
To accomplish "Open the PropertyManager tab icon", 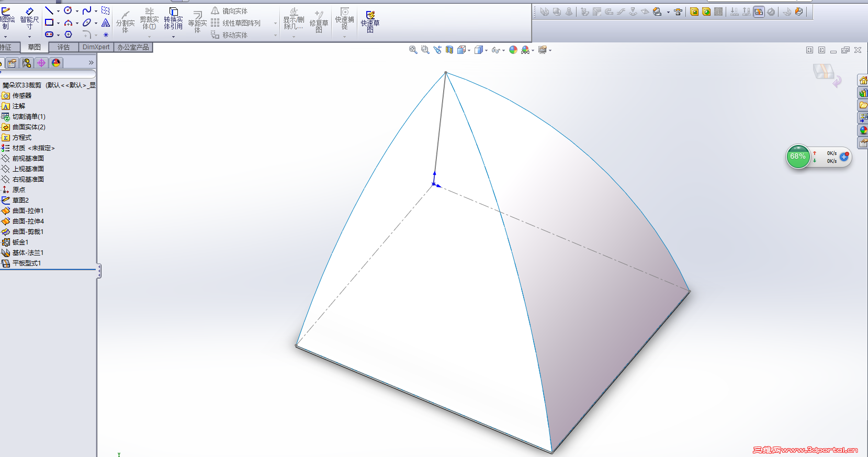I will [12, 63].
